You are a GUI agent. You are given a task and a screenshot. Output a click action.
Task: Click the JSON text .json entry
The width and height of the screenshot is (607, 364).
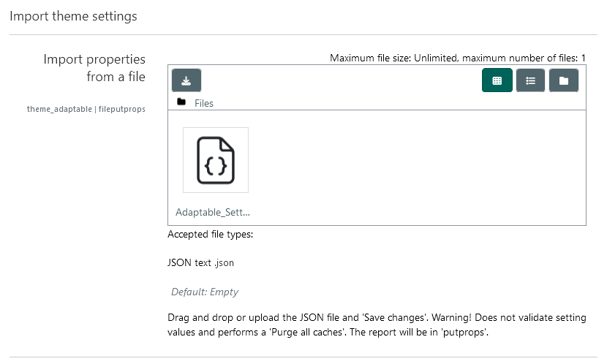click(200, 262)
